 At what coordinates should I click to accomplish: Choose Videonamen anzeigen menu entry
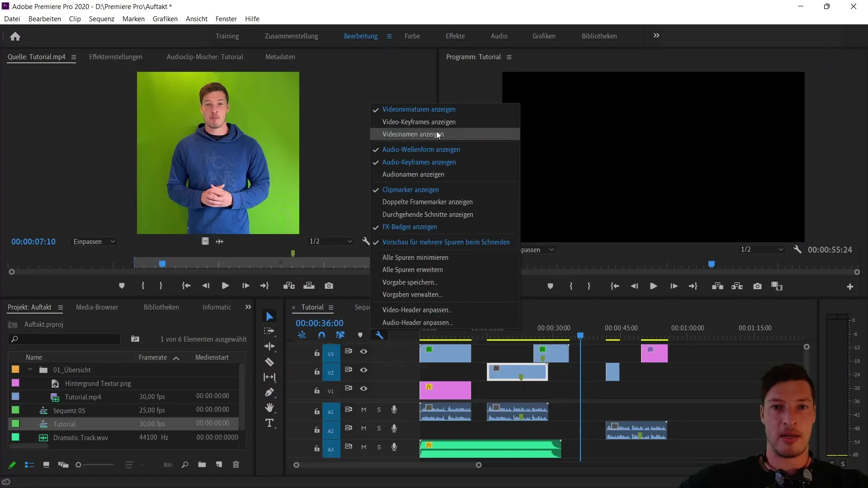pyautogui.click(x=445, y=134)
